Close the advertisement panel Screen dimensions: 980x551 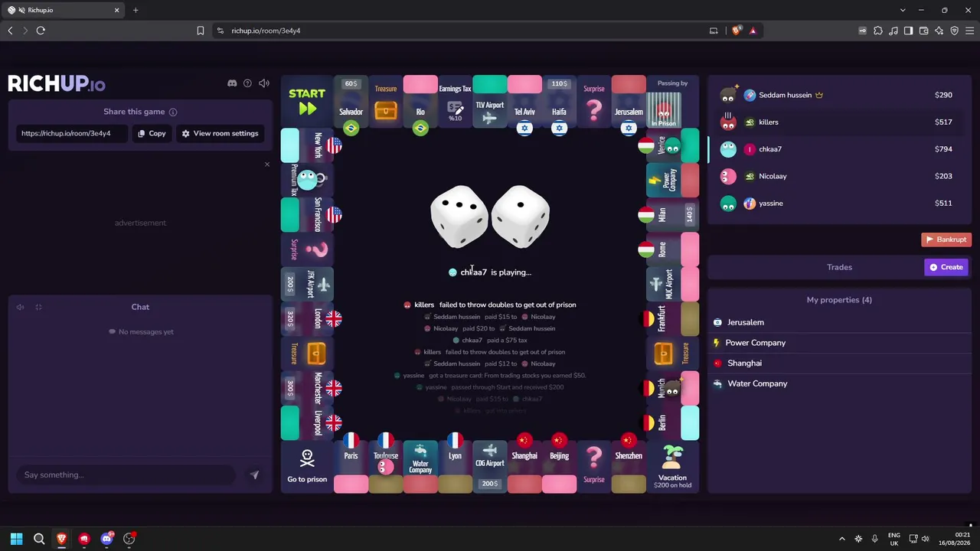click(267, 165)
